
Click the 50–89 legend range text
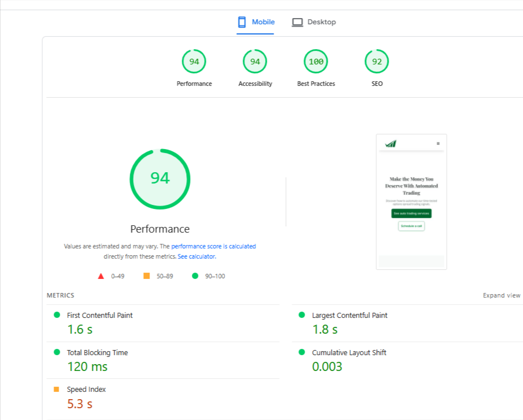coord(165,277)
